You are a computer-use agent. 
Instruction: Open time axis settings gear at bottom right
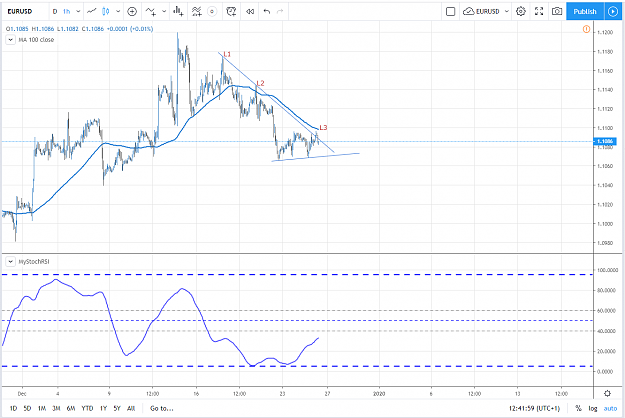point(607,394)
